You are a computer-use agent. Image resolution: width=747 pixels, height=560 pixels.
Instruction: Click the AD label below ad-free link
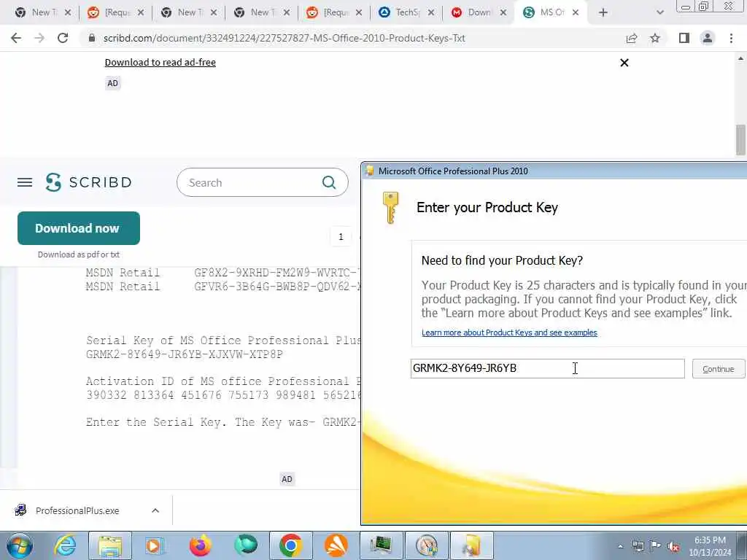tap(112, 83)
